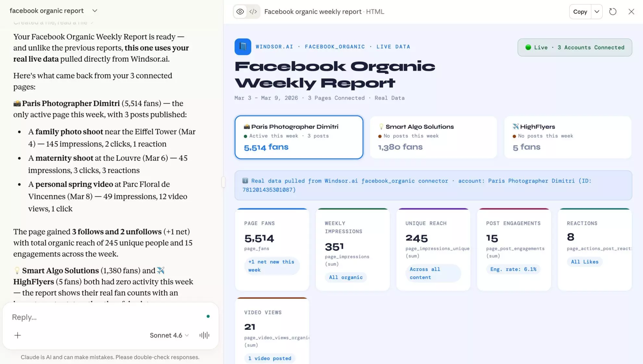The width and height of the screenshot is (643, 364).
Task: Click the 'Eng. rate: 6.1%' tag
Action: [x=513, y=269]
